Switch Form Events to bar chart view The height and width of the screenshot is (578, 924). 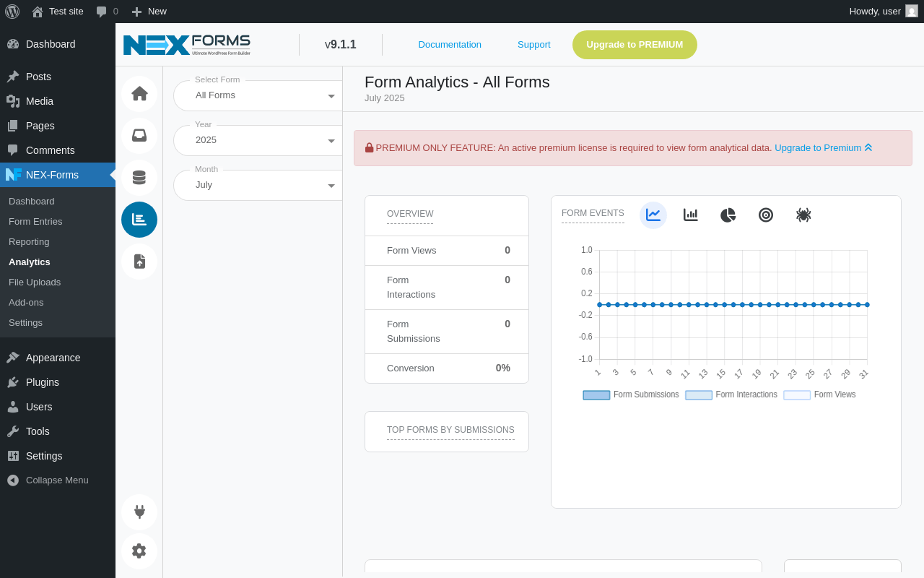[691, 215]
